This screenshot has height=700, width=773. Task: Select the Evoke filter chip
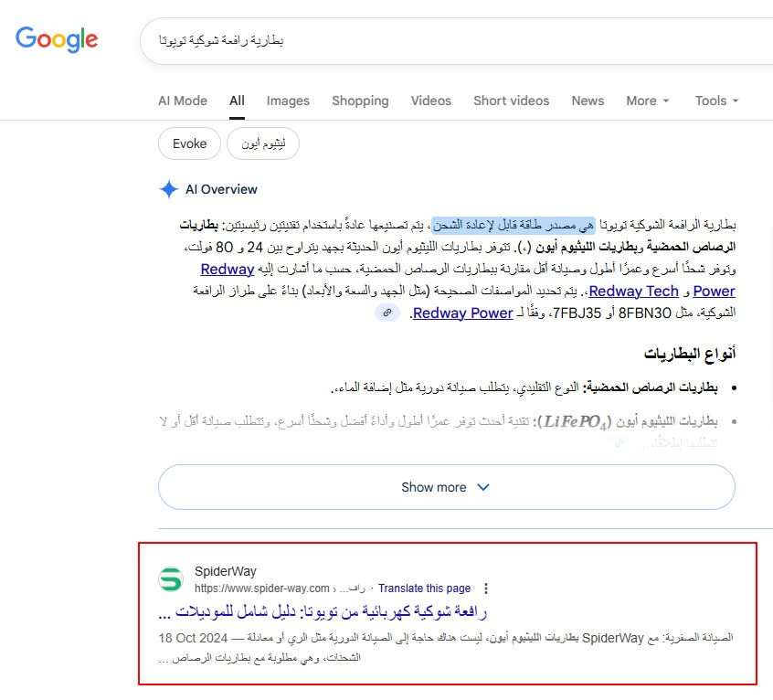click(190, 143)
